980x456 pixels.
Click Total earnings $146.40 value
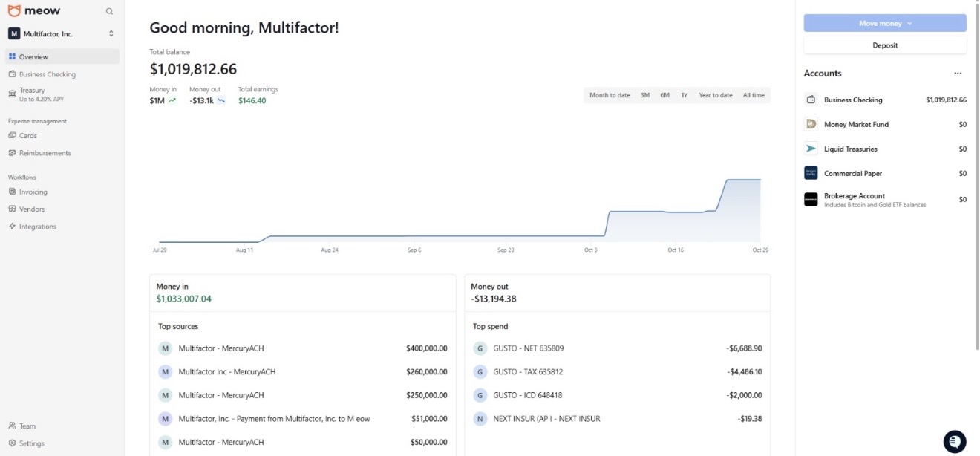252,100
